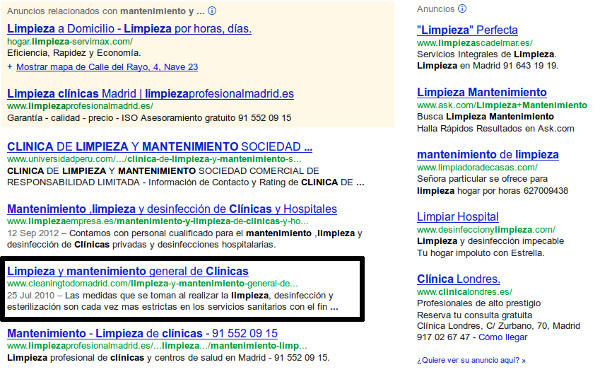Click snippet beginning '12 Sep 2012 – Contamos'
The width and height of the screenshot is (600, 372).
(184, 239)
